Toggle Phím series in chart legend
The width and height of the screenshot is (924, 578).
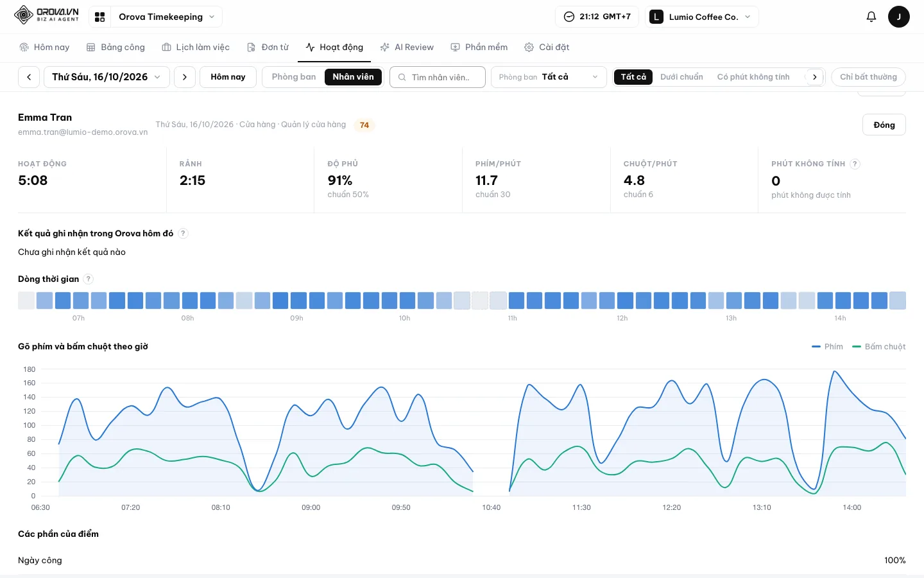point(827,347)
